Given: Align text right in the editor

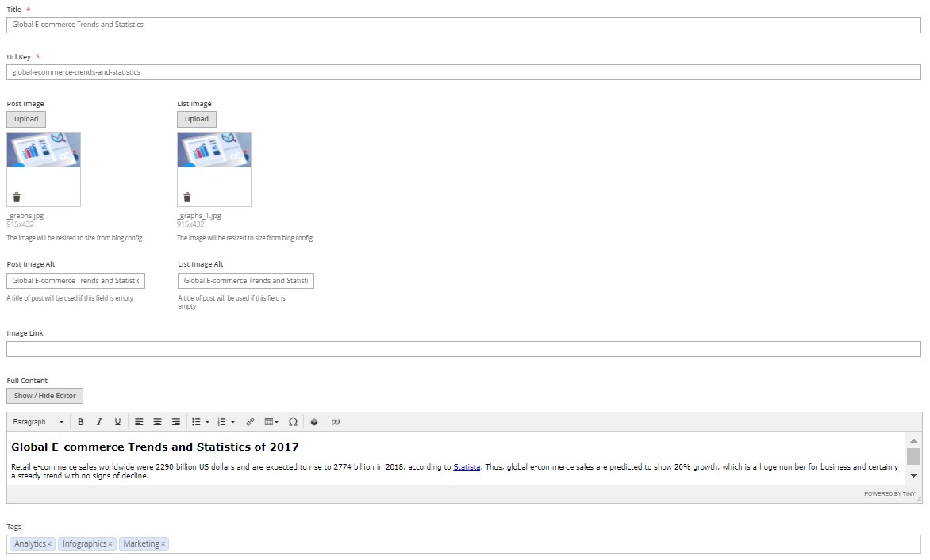Looking at the screenshot, I should click(175, 422).
